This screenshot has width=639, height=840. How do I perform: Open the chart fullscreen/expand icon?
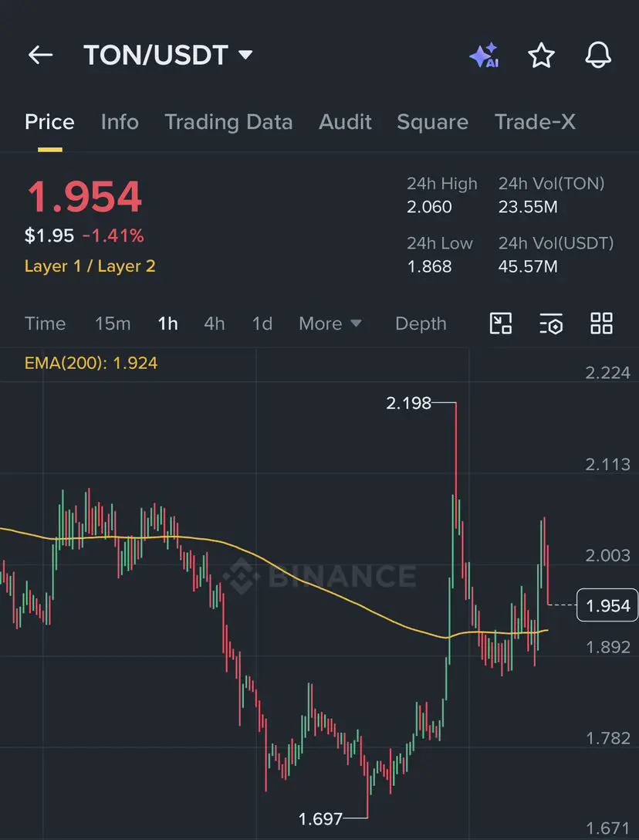point(501,323)
